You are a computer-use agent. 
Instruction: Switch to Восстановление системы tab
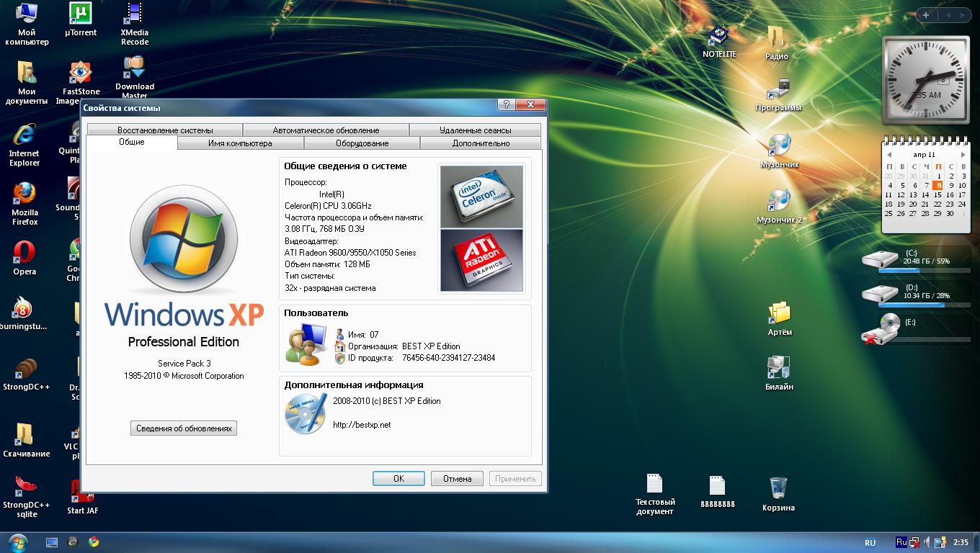click(165, 130)
